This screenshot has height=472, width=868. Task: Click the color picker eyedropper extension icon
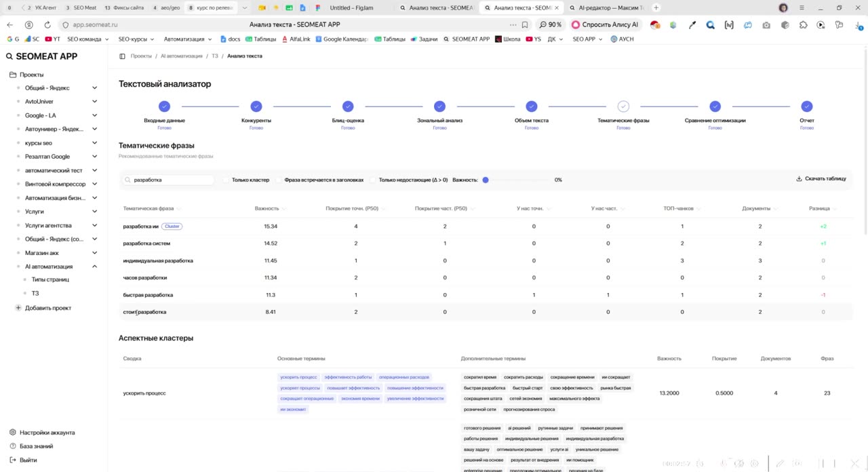pos(692,25)
